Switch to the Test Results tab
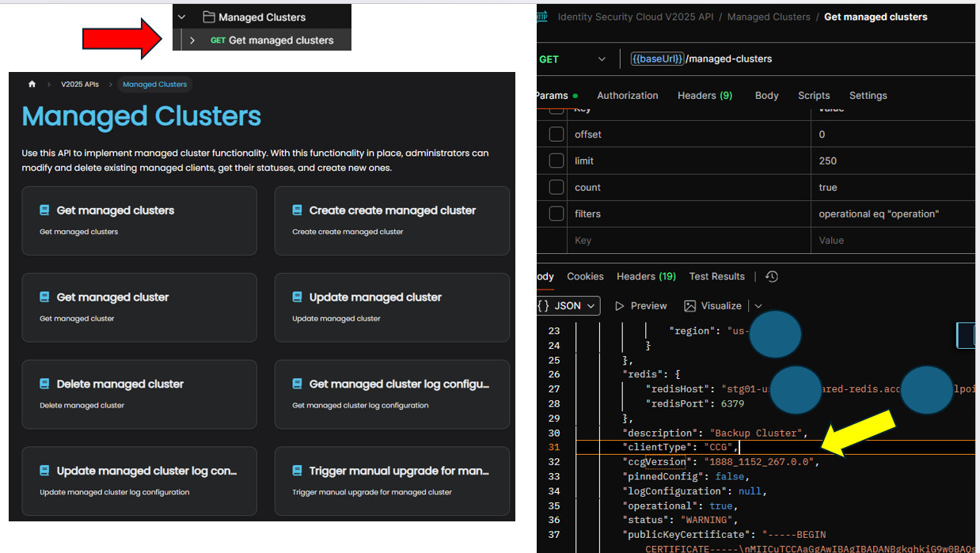This screenshot has width=980, height=553. click(717, 276)
